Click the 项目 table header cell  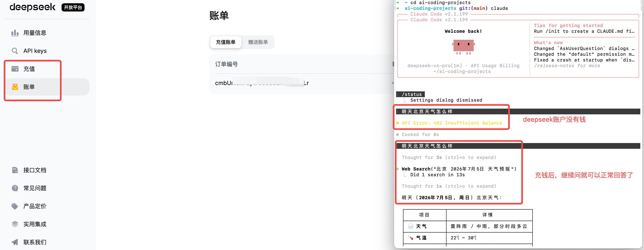coord(424,215)
